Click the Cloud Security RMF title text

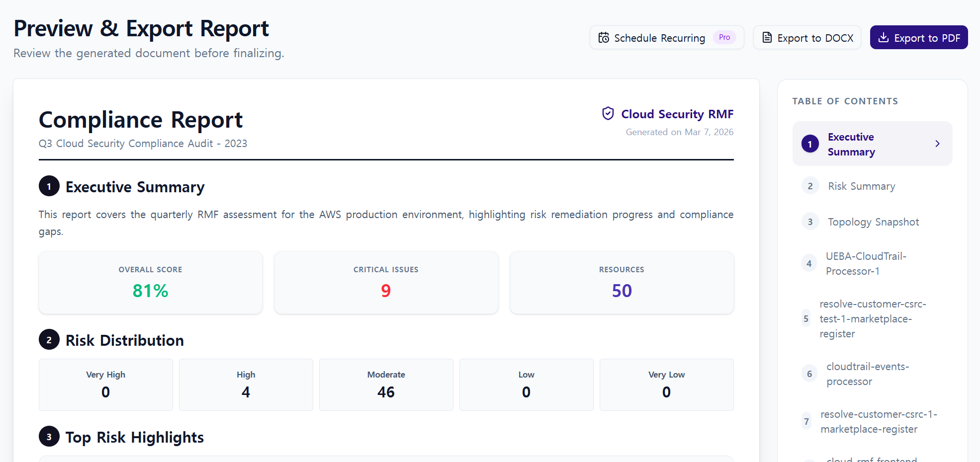(677, 114)
